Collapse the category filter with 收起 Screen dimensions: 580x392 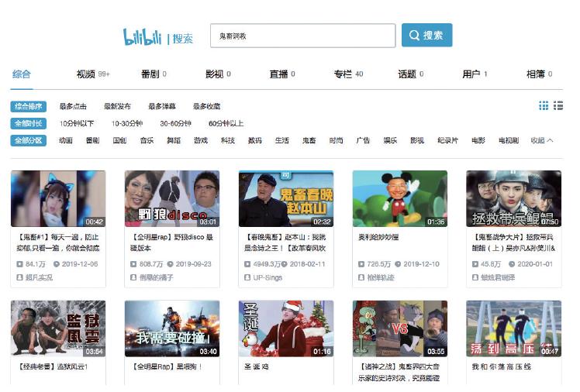pos(541,140)
